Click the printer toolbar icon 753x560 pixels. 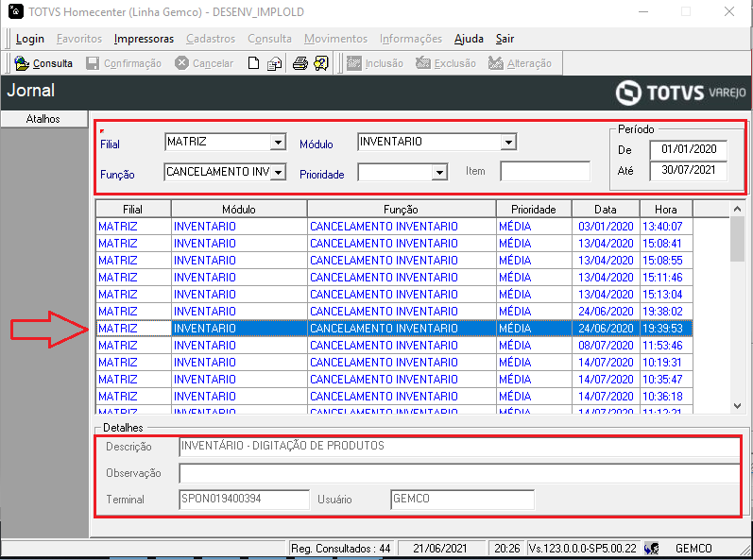(x=300, y=63)
